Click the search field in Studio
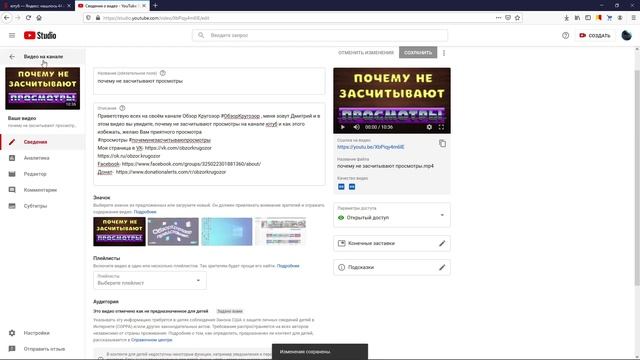 [320, 36]
